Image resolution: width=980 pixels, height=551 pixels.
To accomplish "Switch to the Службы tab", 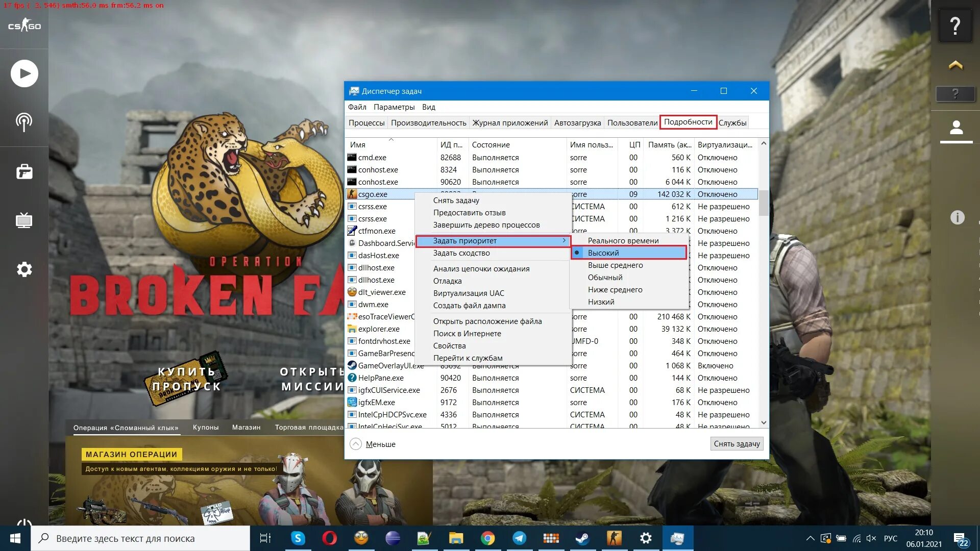I will (732, 122).
